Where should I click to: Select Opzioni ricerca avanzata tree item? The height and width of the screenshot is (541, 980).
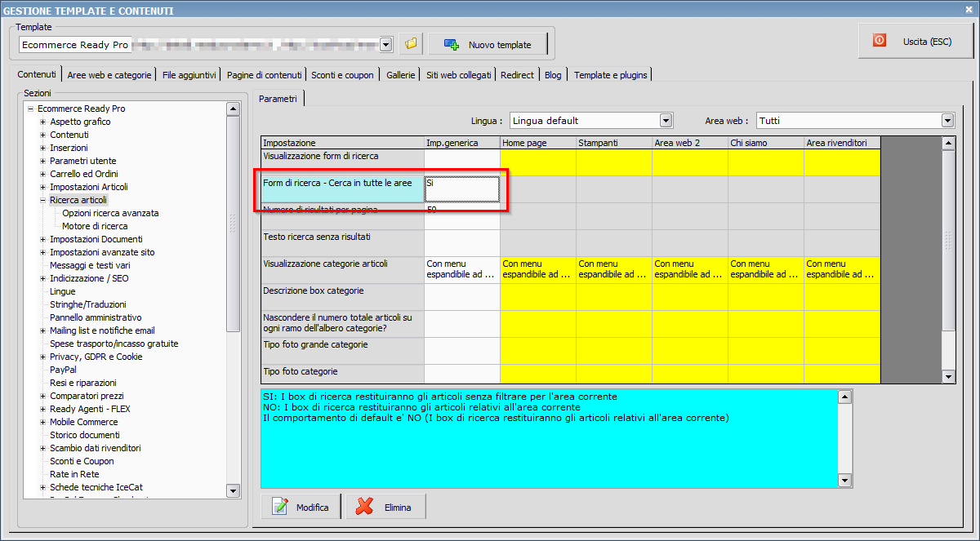(110, 213)
